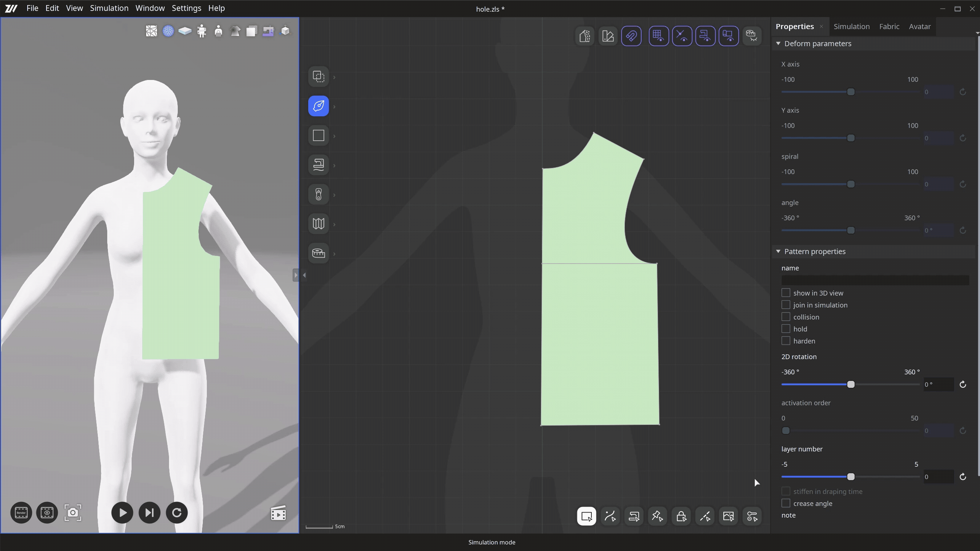
Task: Click the purple sewing machine icon
Action: coord(268,31)
